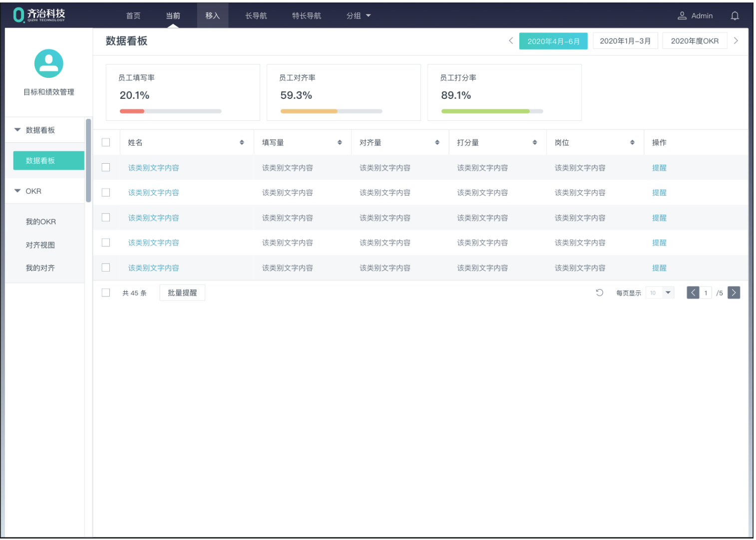Toggle the select-all checkbox in table header
Image resolution: width=756 pixels, height=540 pixels.
click(106, 142)
